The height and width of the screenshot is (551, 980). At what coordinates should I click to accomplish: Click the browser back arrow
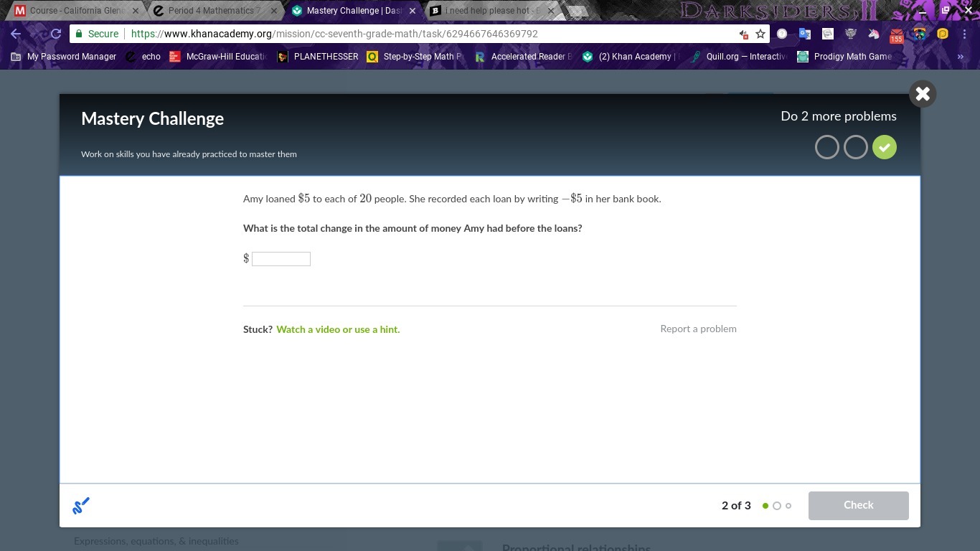coord(16,34)
